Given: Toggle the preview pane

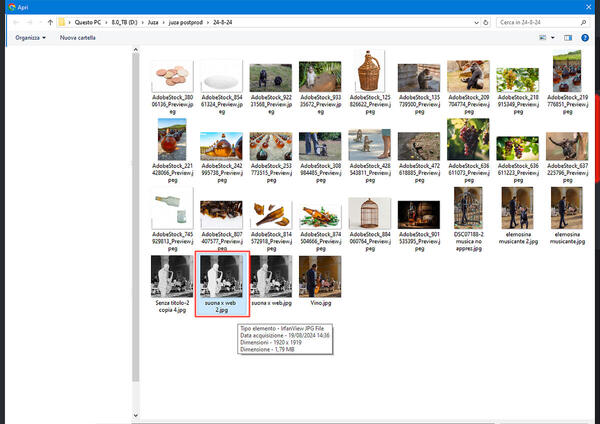Looking at the screenshot, I should pos(568,37).
